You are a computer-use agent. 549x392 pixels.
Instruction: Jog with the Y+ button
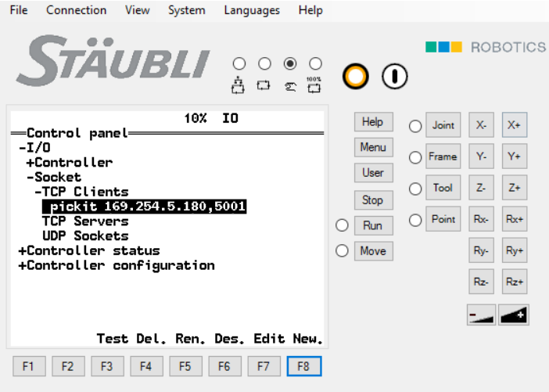tap(515, 156)
